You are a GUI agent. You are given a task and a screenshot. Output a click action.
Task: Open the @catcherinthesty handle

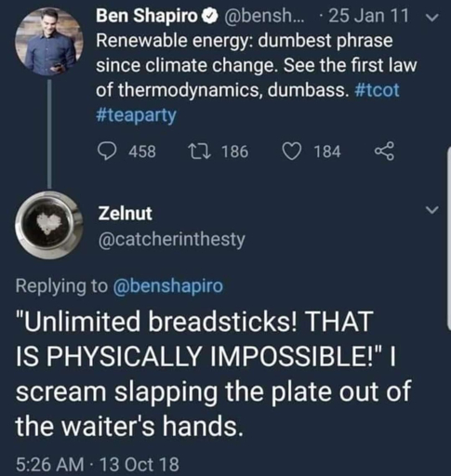click(x=172, y=240)
